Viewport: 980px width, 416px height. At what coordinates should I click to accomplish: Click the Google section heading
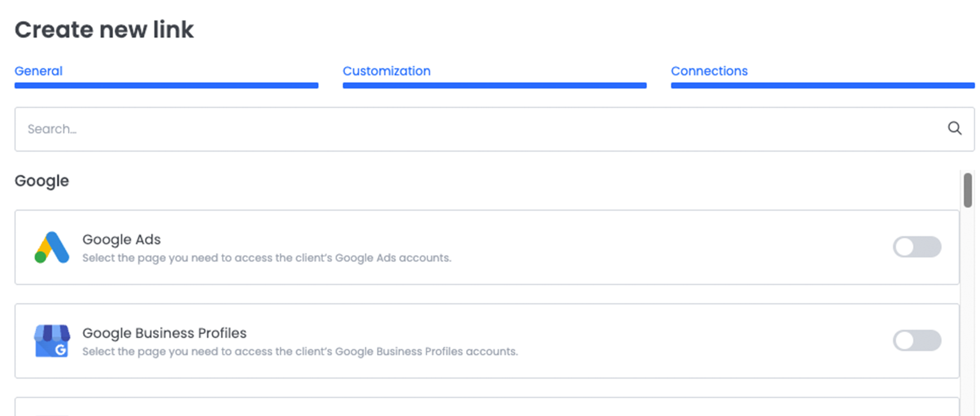pos(42,181)
